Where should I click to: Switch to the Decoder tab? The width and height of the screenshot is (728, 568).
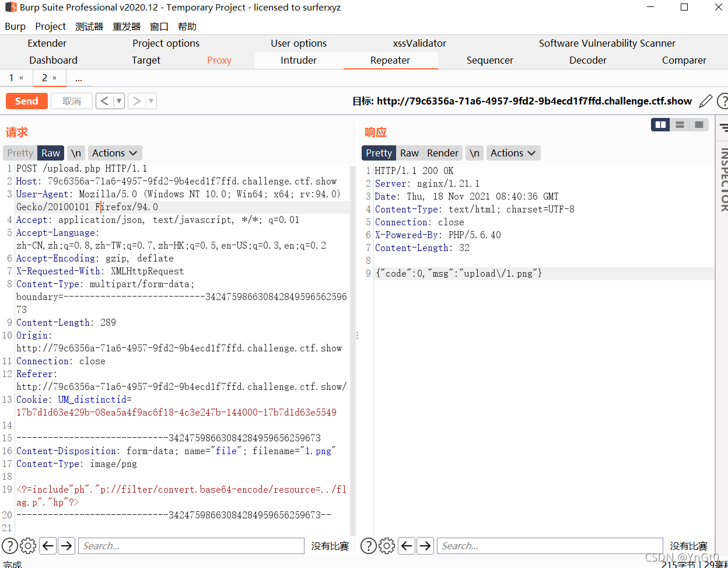[588, 60]
